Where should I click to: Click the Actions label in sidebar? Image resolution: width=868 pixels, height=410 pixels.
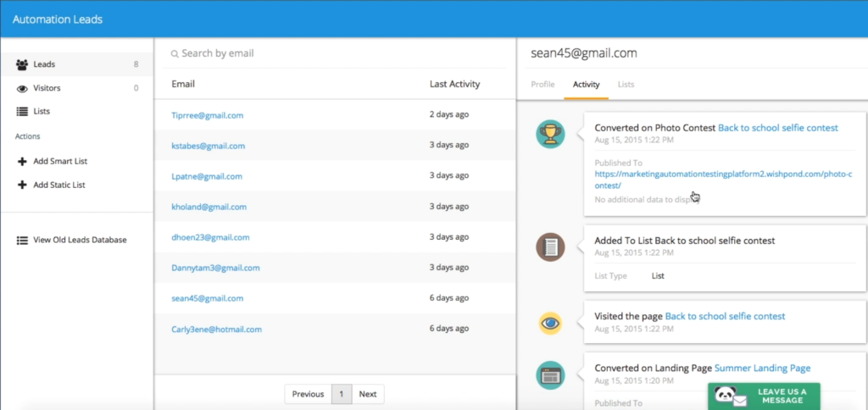tap(27, 136)
